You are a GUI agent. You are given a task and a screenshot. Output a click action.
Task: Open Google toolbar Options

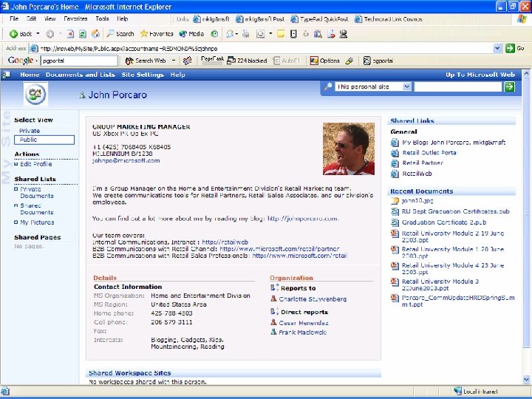[324, 61]
